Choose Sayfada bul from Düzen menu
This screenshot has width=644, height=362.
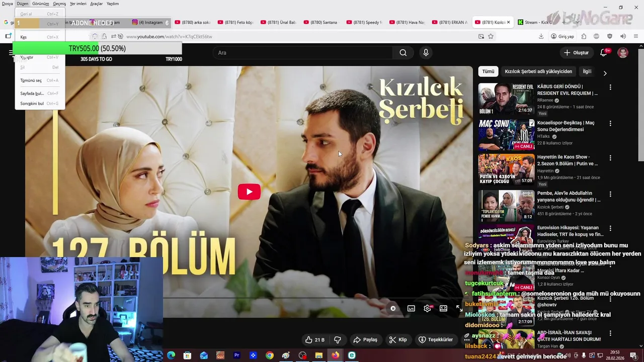[x=39, y=94]
